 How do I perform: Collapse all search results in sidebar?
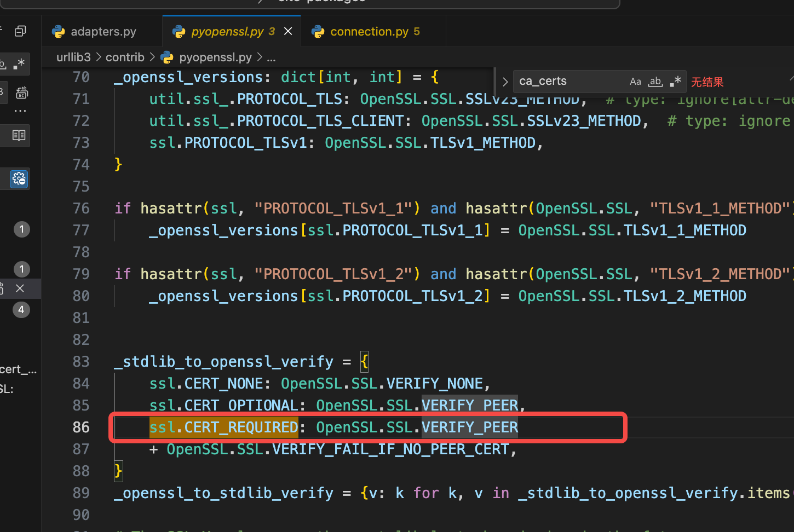pyautogui.click(x=20, y=31)
